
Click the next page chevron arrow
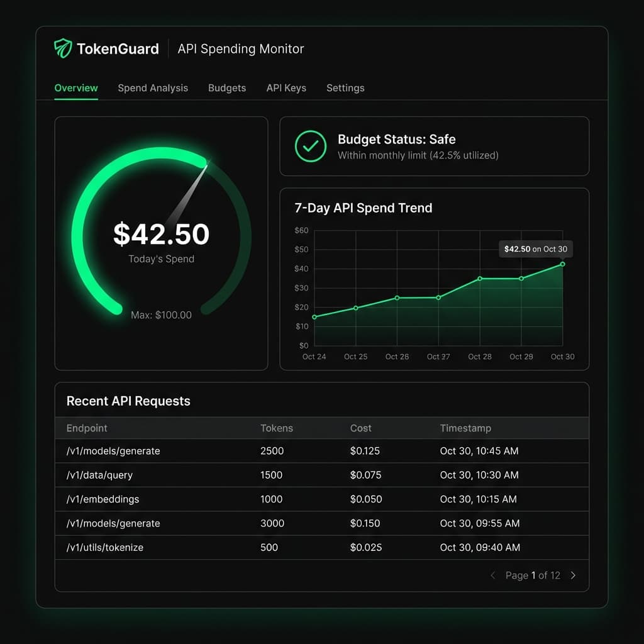click(574, 575)
